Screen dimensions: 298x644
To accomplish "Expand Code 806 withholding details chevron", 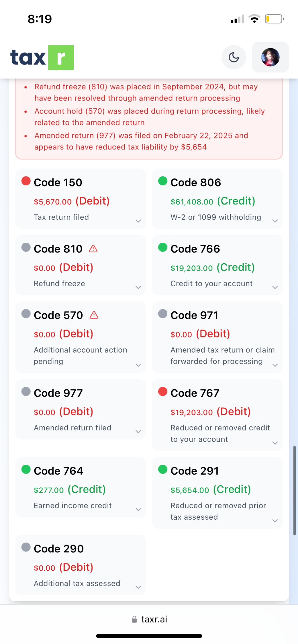I will click(x=275, y=221).
